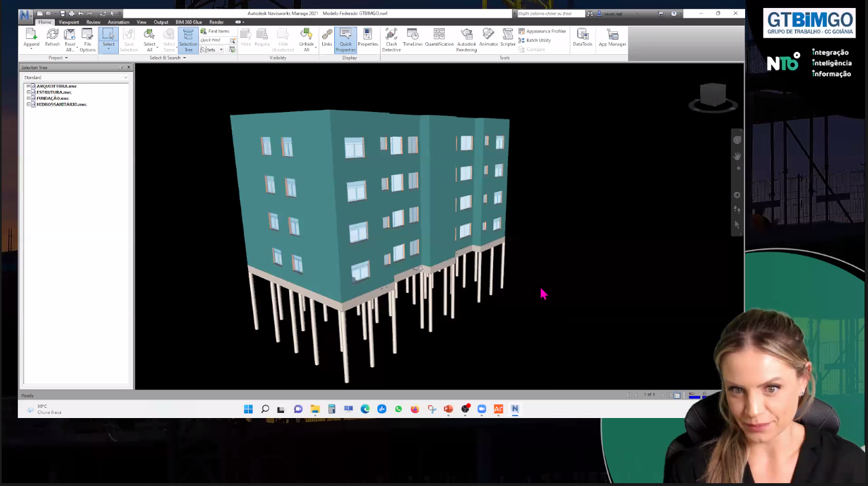Open the Quantification workbook
The width and height of the screenshot is (868, 486).
click(439, 38)
